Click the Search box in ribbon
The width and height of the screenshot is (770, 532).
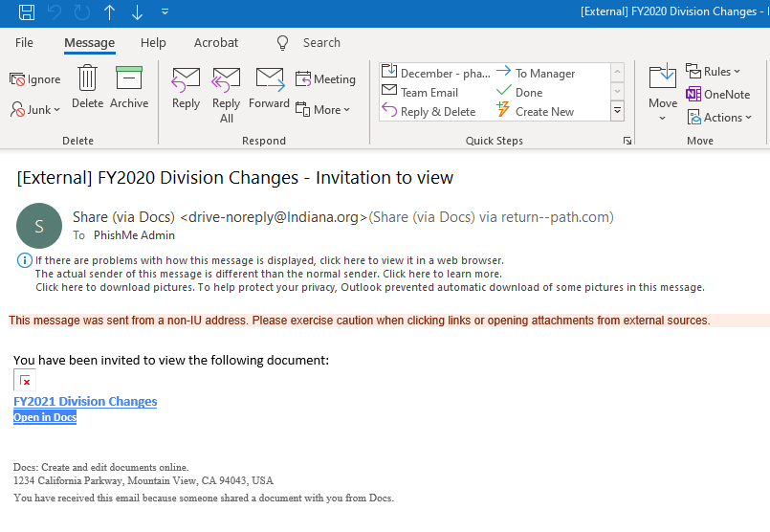click(x=321, y=43)
